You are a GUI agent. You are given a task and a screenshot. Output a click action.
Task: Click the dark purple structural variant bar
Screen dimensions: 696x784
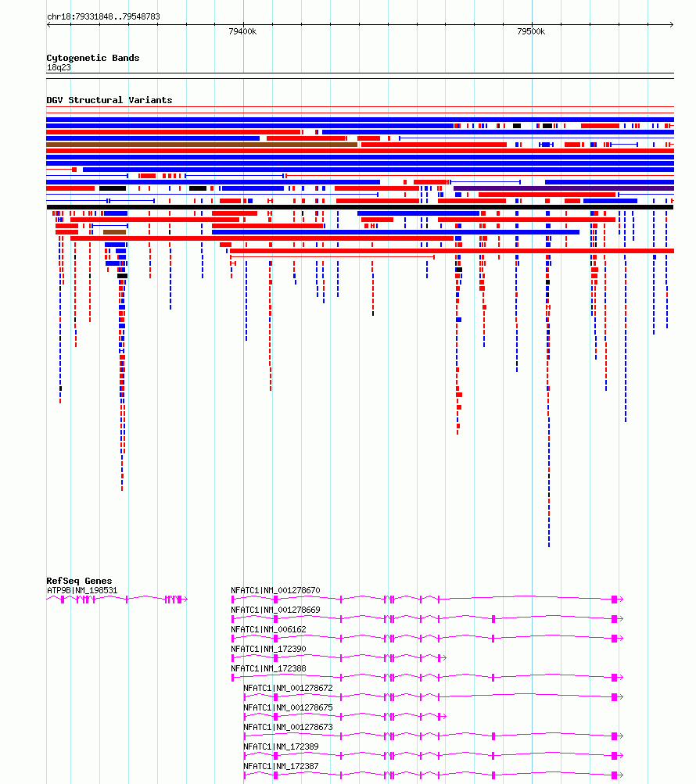point(563,188)
